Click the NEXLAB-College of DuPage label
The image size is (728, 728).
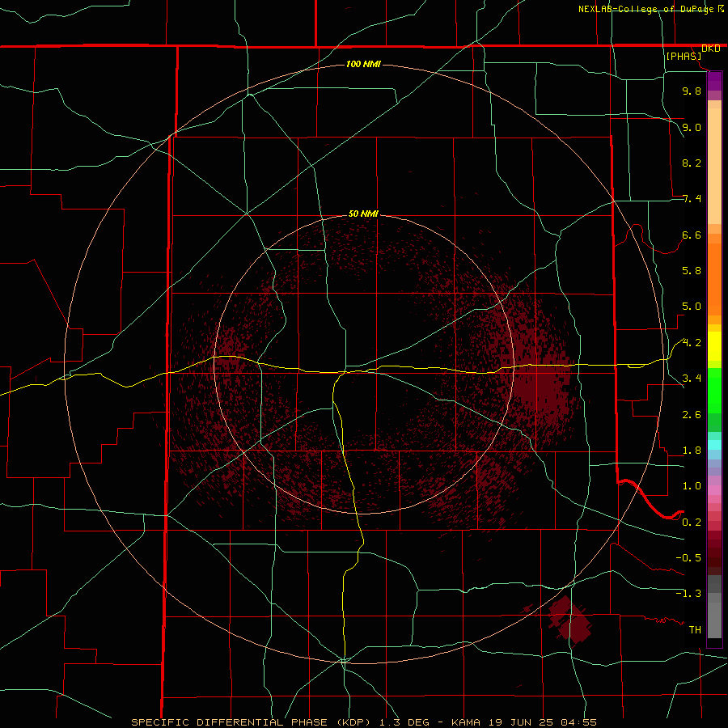click(645, 9)
